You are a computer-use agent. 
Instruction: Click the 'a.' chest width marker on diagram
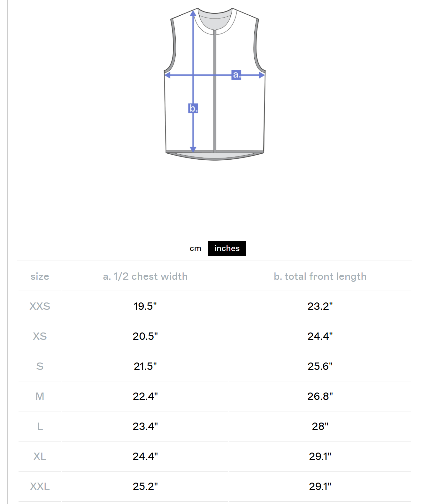tap(236, 75)
